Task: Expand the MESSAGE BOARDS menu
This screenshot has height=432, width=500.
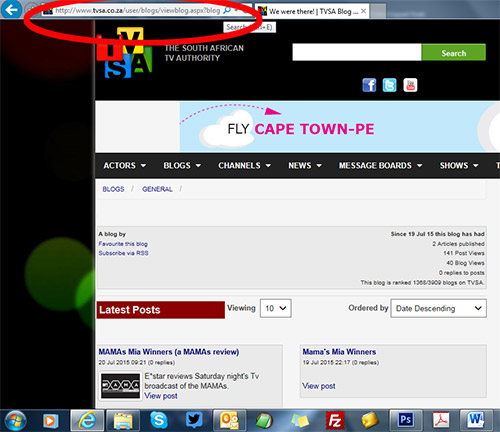Action: [x=381, y=165]
